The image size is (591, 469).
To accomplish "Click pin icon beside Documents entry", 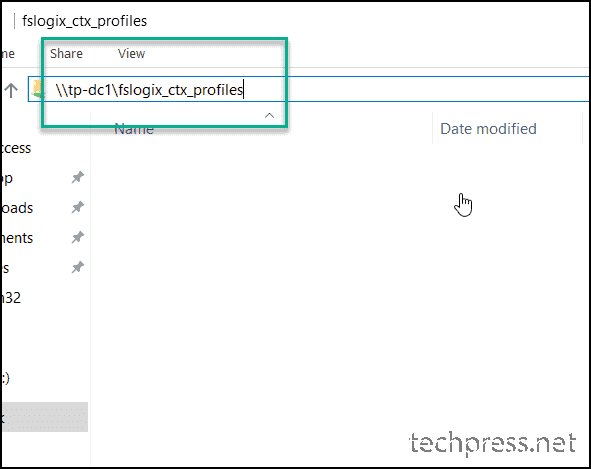I will click(78, 238).
